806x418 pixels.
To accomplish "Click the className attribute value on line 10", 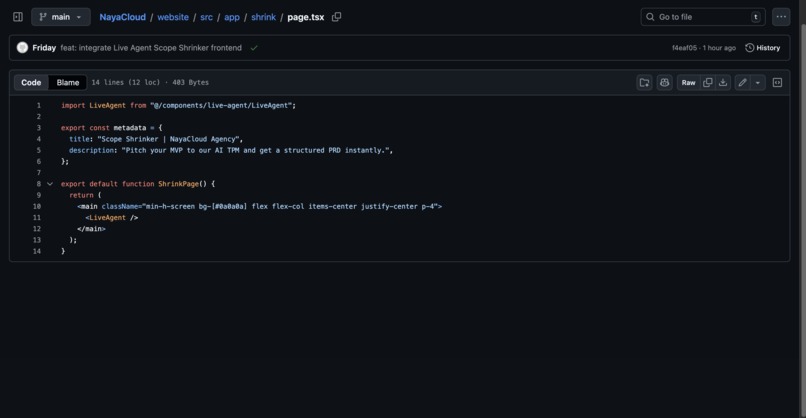I will [x=289, y=207].
